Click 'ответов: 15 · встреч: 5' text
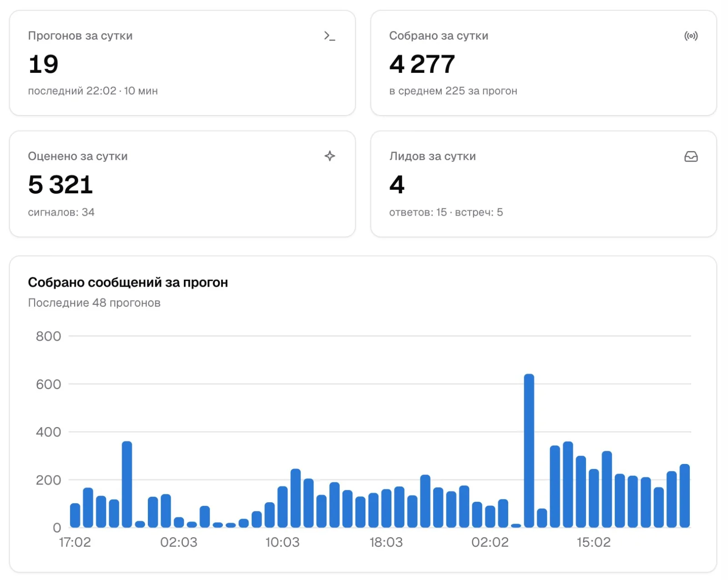Viewport: 728px width, 580px height. tap(446, 212)
